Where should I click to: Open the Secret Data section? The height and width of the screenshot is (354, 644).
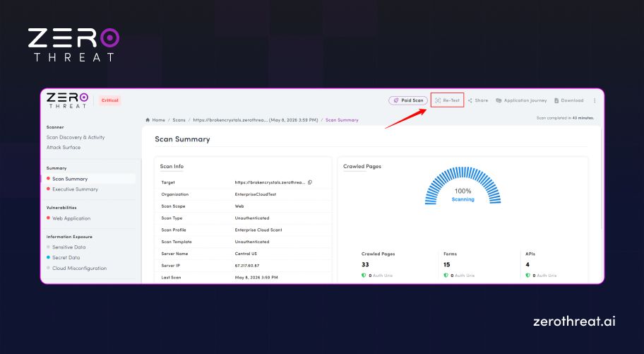pyautogui.click(x=66, y=257)
